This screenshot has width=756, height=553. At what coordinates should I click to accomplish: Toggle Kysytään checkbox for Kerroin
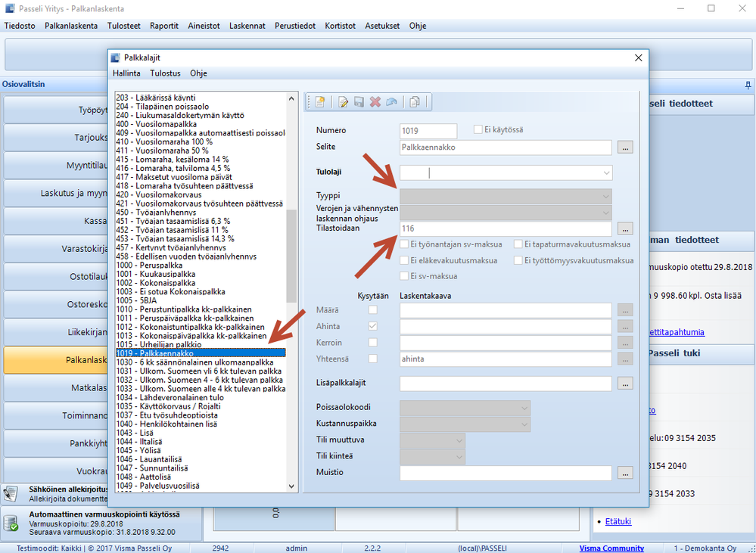click(372, 343)
